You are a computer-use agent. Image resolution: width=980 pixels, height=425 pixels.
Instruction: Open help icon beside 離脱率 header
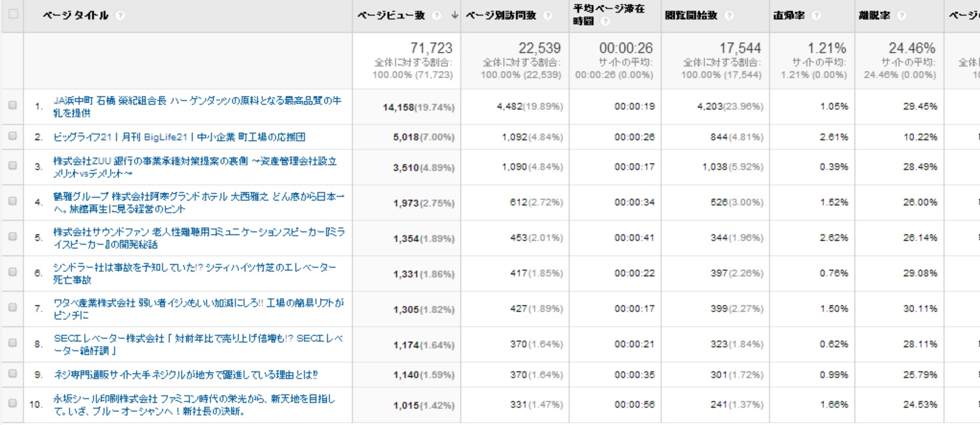pyautogui.click(x=903, y=15)
